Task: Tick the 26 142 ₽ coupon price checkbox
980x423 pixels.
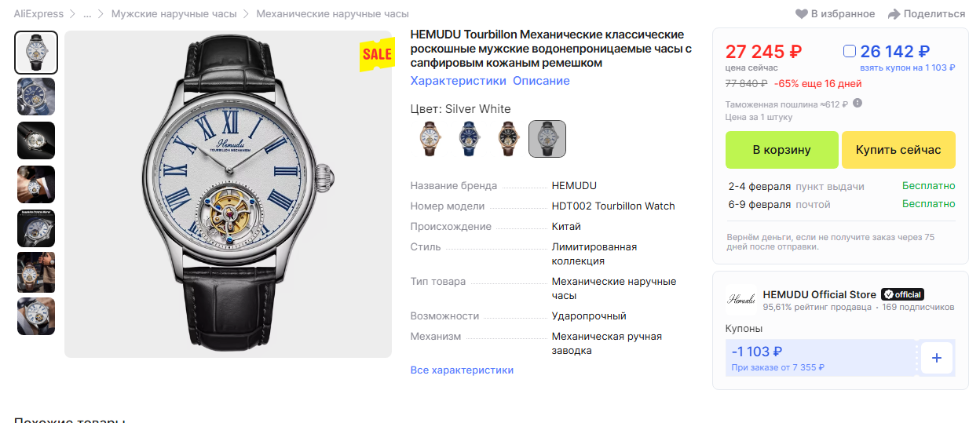Action: (x=849, y=52)
